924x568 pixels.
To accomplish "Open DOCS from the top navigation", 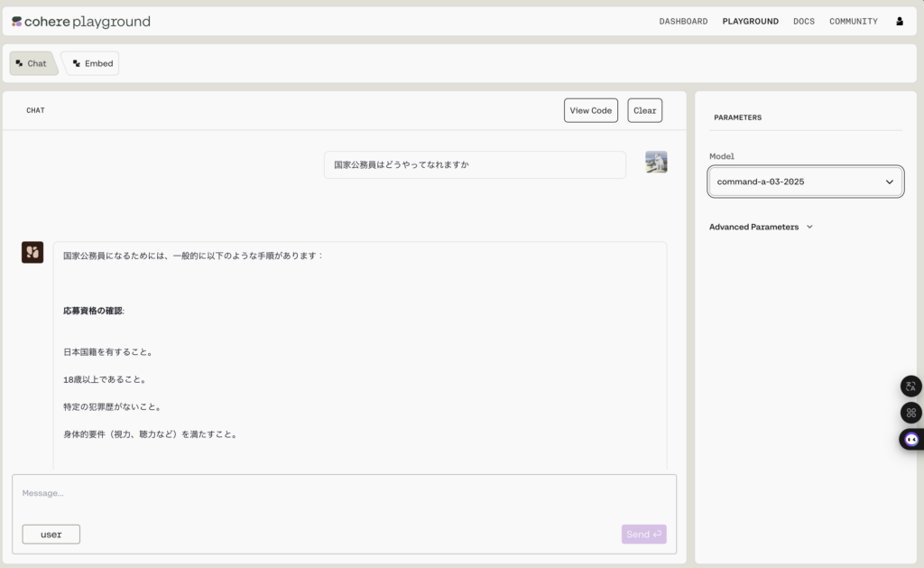I will pyautogui.click(x=803, y=22).
